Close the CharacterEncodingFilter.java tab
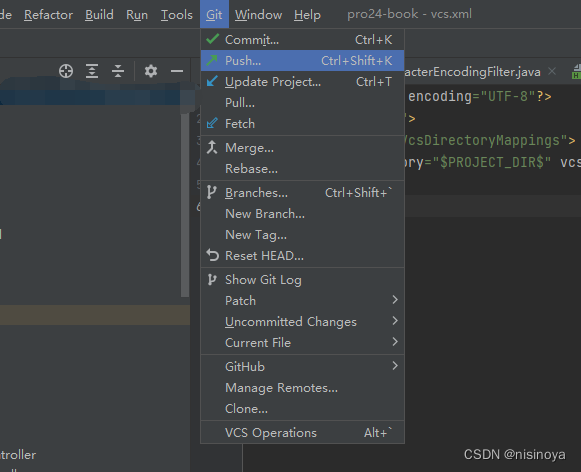The height and width of the screenshot is (472, 581). (x=552, y=71)
